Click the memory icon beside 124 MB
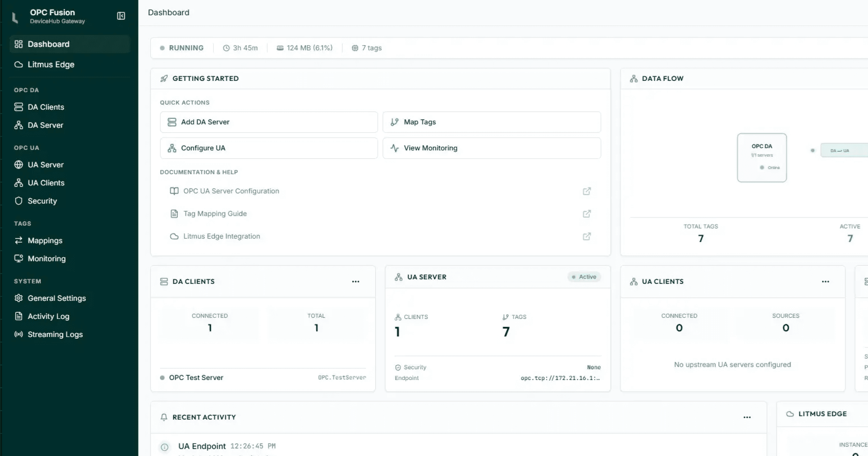The width and height of the screenshot is (868, 456). (280, 48)
